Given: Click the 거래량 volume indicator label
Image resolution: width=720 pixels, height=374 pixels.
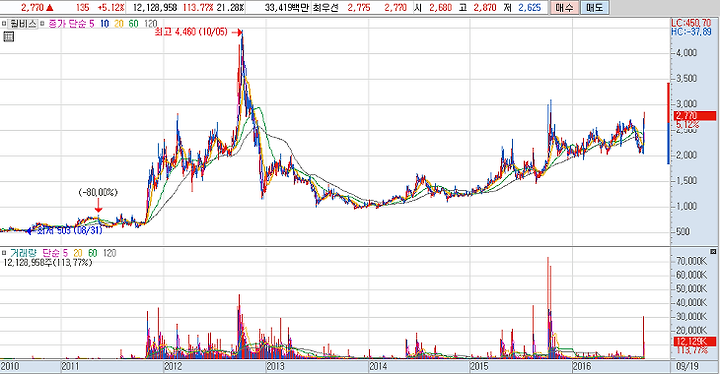Looking at the screenshot, I should click(x=22, y=253).
